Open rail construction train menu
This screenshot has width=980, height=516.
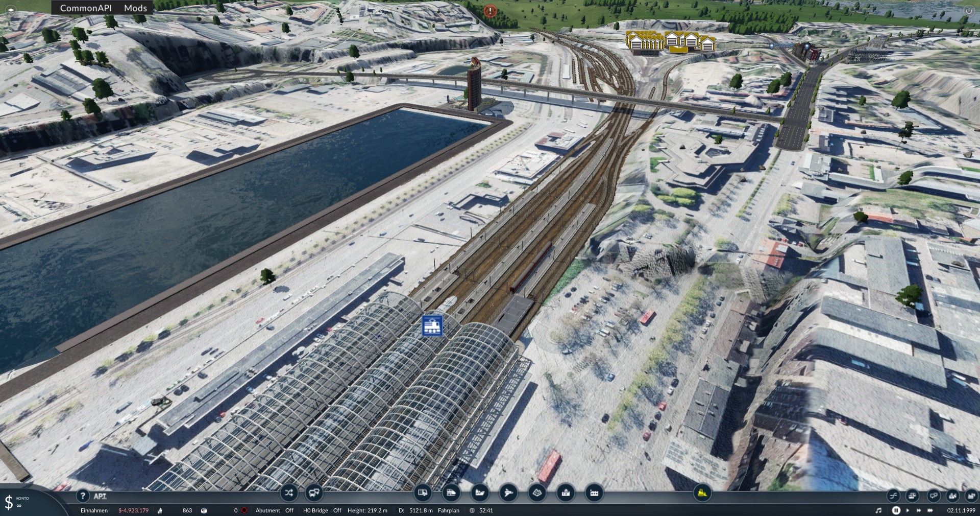(451, 493)
